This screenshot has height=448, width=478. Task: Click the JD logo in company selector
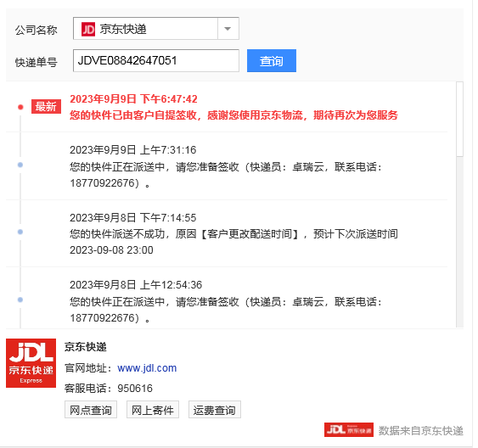click(x=88, y=29)
